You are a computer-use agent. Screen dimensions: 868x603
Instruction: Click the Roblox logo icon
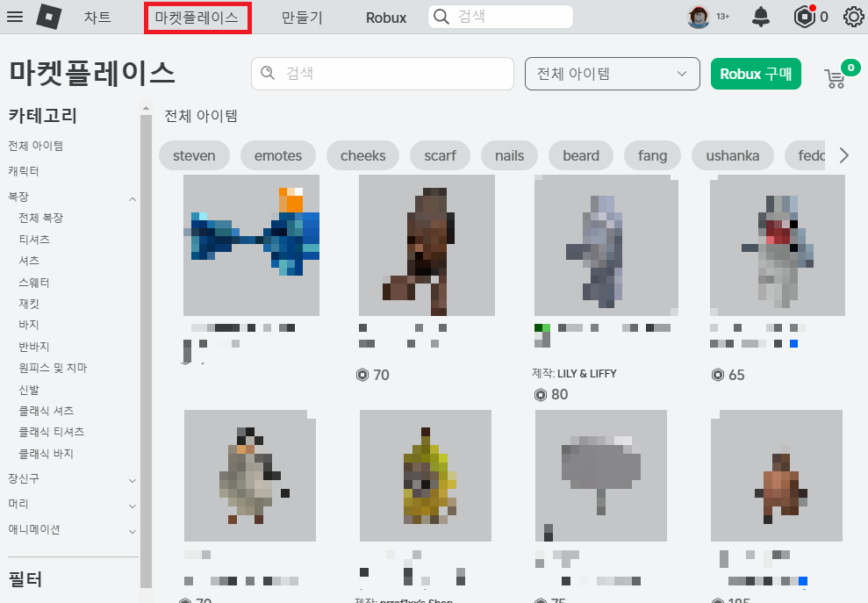pos(49,17)
